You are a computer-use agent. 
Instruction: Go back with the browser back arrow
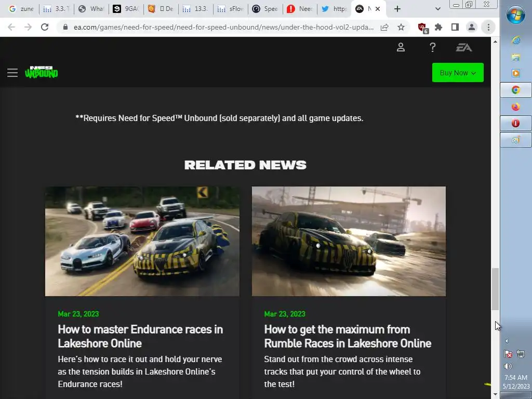click(11, 27)
